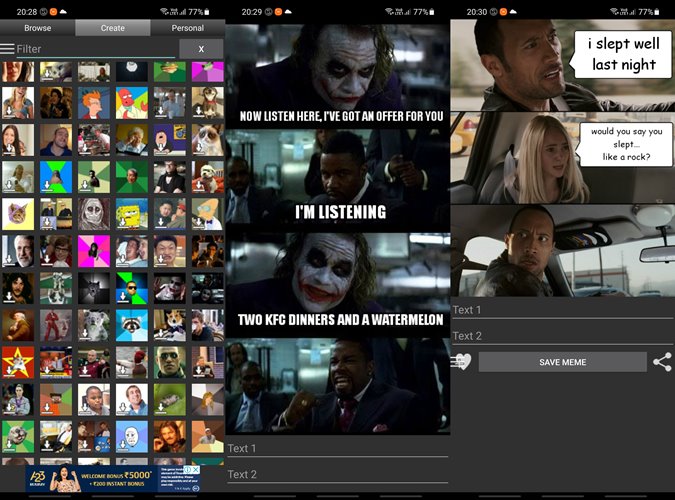Screen dimensions: 675x500
Task: Select the white fluffy dog template
Action: coord(207,177)
